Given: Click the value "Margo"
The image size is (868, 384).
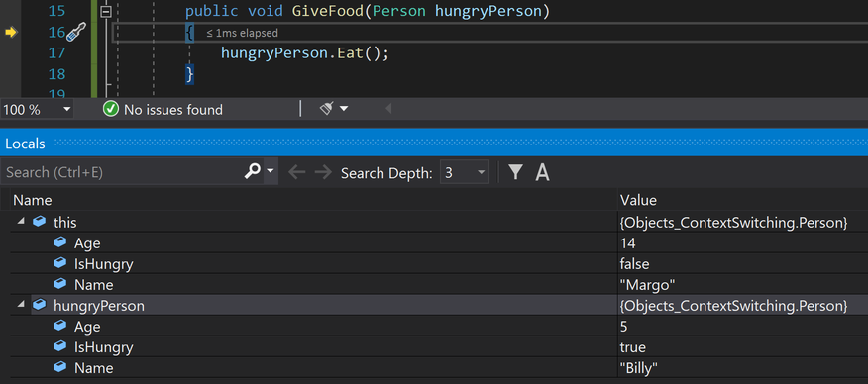Looking at the screenshot, I should pos(647,285).
